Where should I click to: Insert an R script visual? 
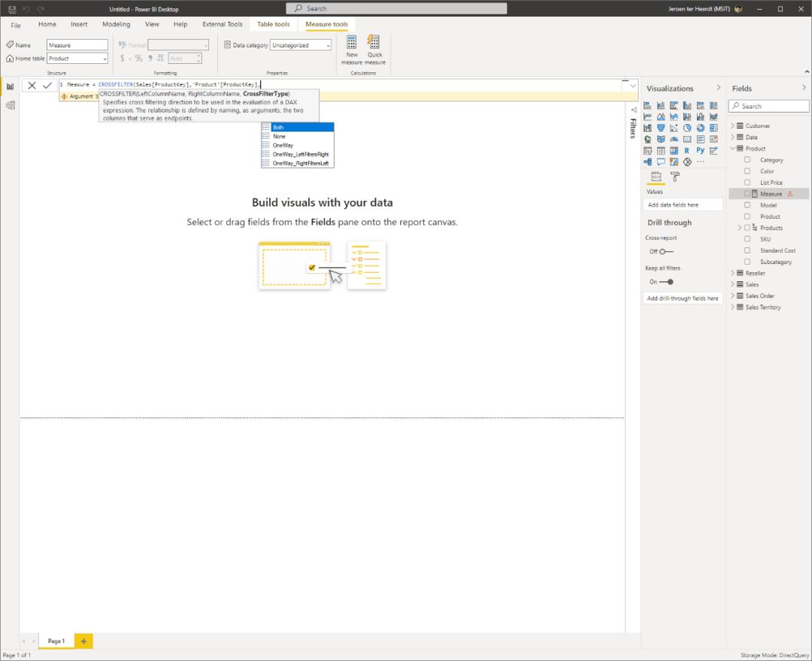pyautogui.click(x=686, y=150)
